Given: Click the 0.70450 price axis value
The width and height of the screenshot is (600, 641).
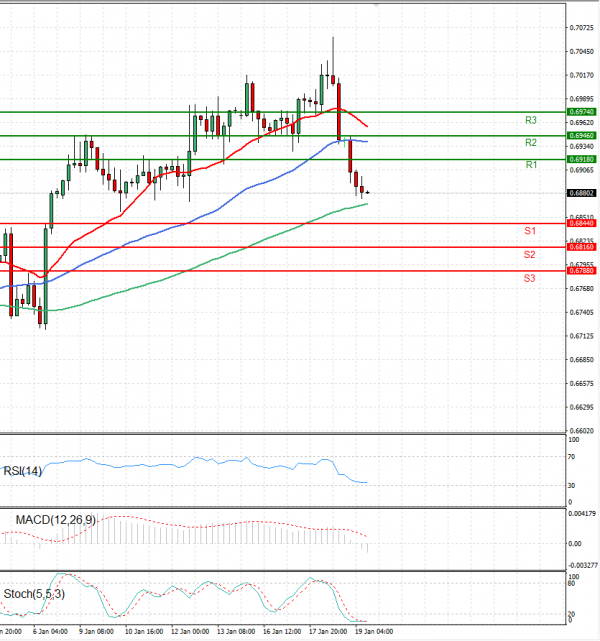Looking at the screenshot, I should [x=582, y=52].
